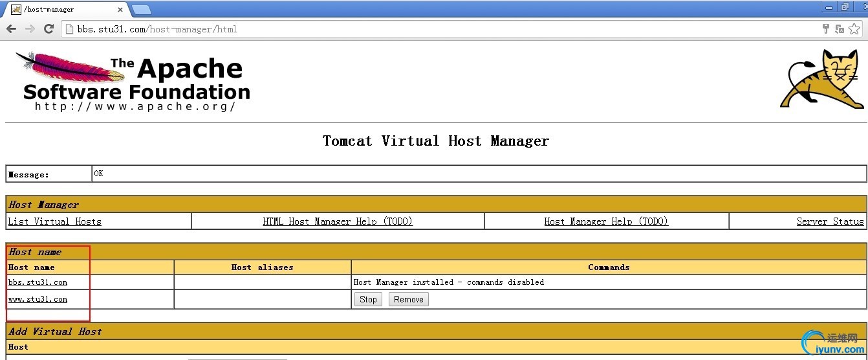The height and width of the screenshot is (360, 868).
Task: Open the List Virtual Hosts link
Action: pos(55,221)
